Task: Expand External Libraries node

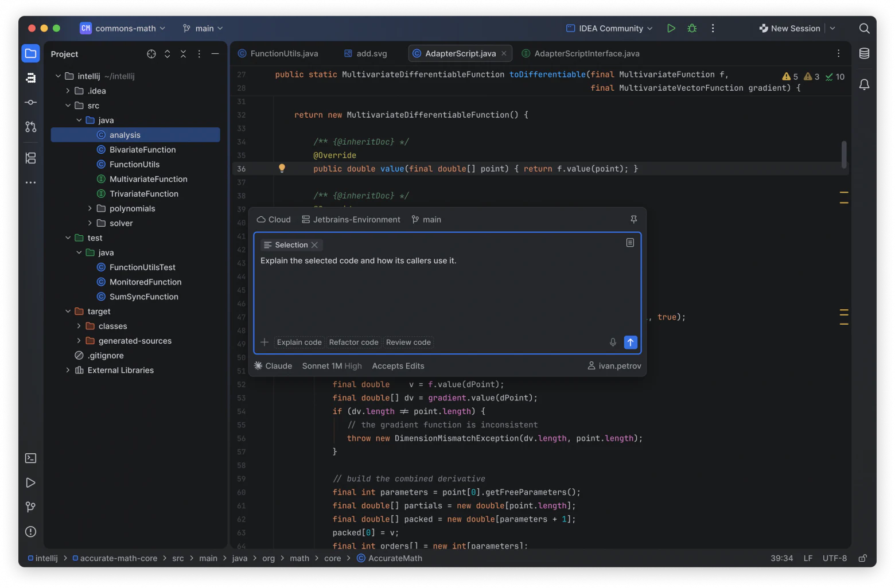Action: tap(68, 370)
